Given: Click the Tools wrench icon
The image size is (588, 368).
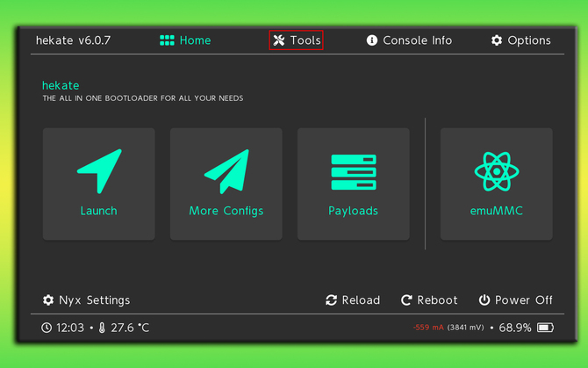Looking at the screenshot, I should click(x=279, y=40).
